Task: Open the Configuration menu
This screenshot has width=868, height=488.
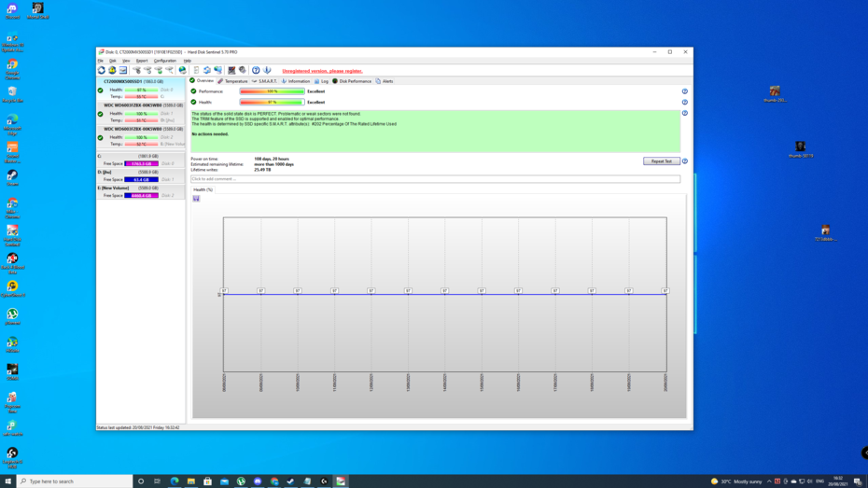Action: click(x=165, y=61)
